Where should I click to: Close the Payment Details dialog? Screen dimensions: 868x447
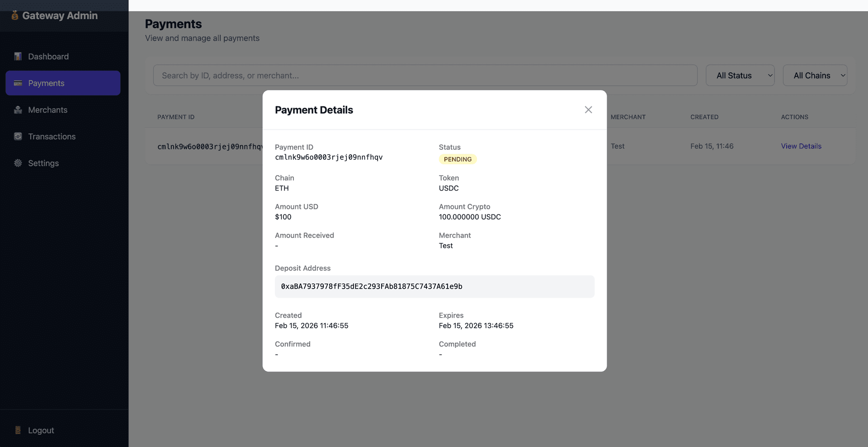(x=588, y=110)
